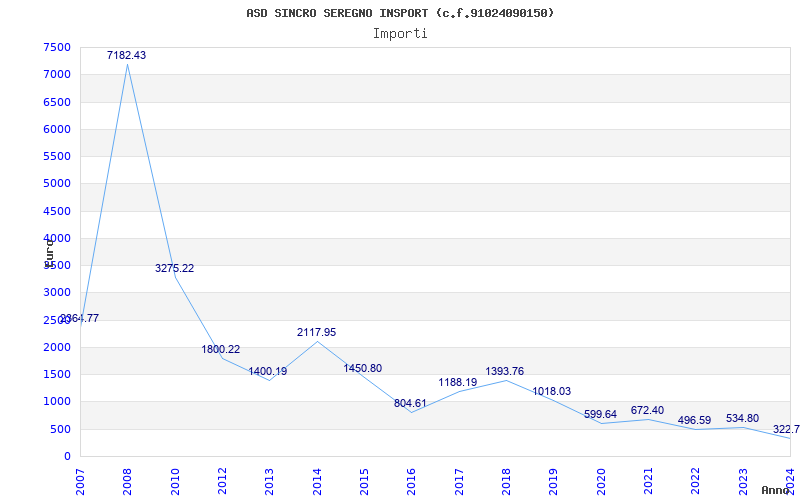
Task: Click the 2007 x-axis year label
Action: 80,482
